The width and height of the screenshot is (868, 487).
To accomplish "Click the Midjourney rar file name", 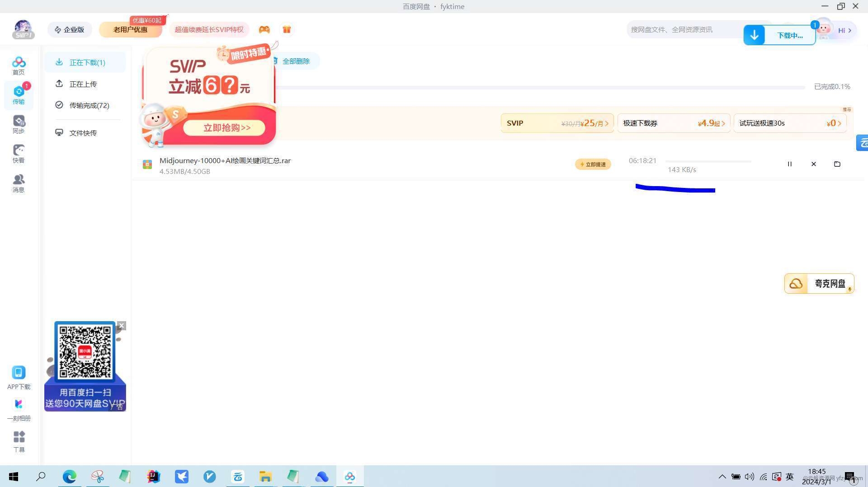I will click(225, 160).
